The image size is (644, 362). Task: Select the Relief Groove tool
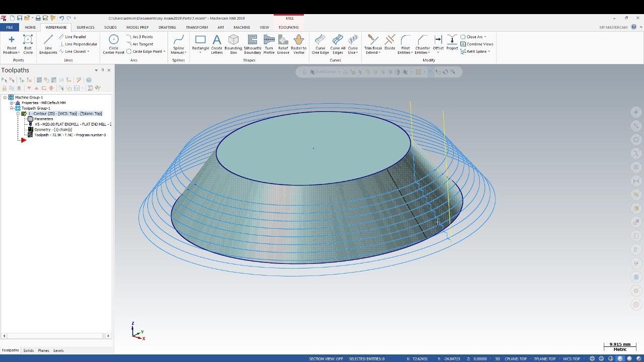283,44
